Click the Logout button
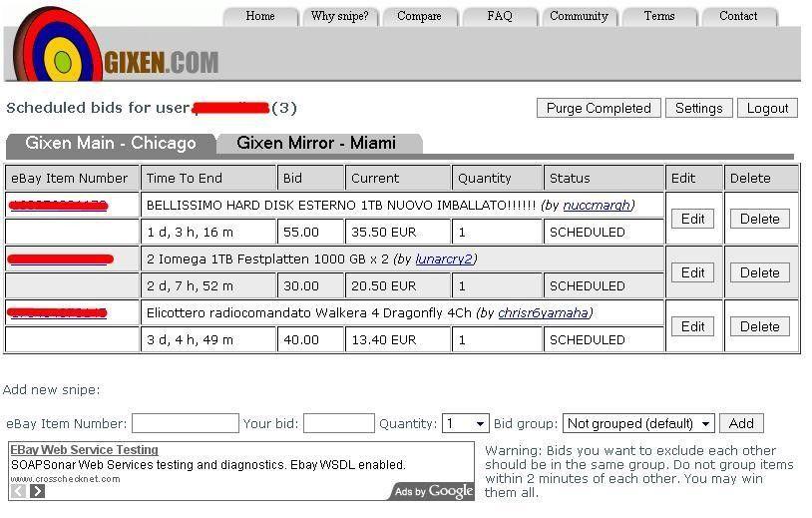 coord(767,108)
